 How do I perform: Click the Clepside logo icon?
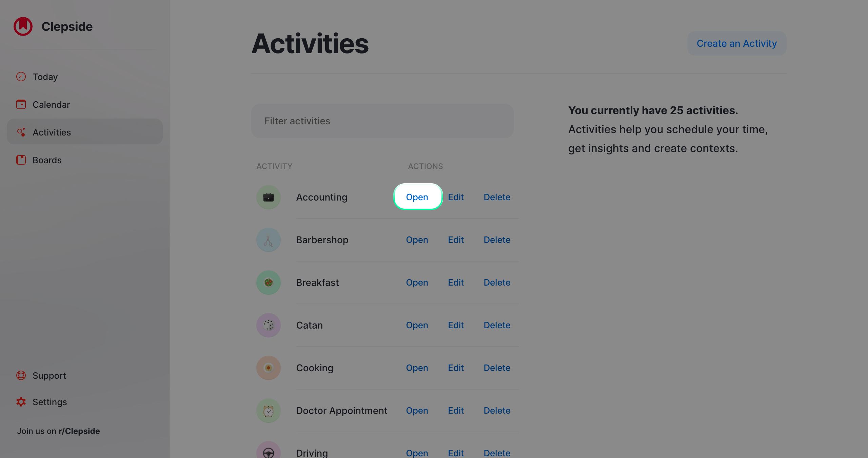point(22,26)
